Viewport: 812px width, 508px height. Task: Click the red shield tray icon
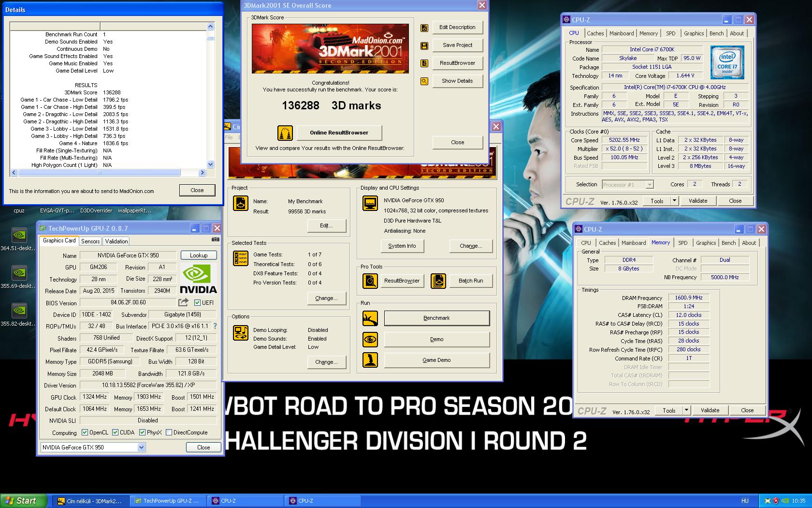(x=776, y=501)
